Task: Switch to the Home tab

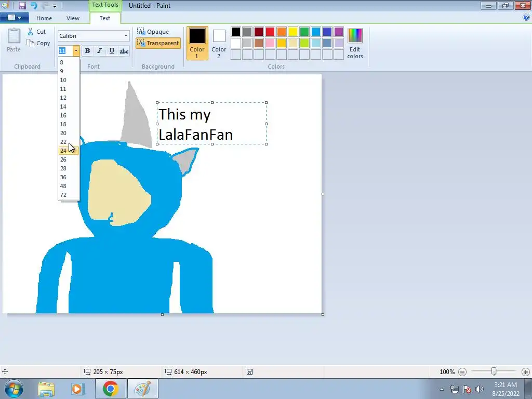Action: 44,18
